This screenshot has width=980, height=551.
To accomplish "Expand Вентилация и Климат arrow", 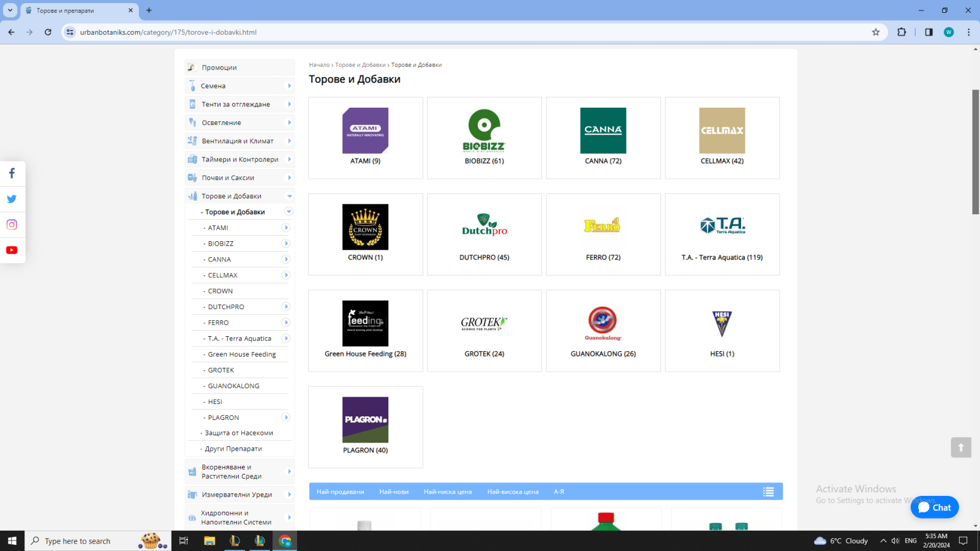I will (289, 141).
